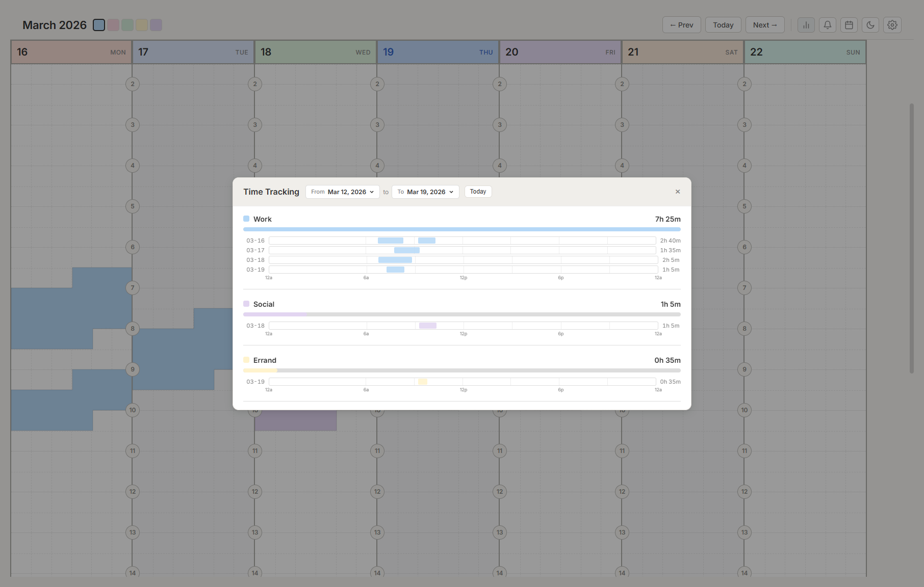This screenshot has width=924, height=587.
Task: Open the To Mar 19, 2026 date dropdown
Action: click(425, 192)
